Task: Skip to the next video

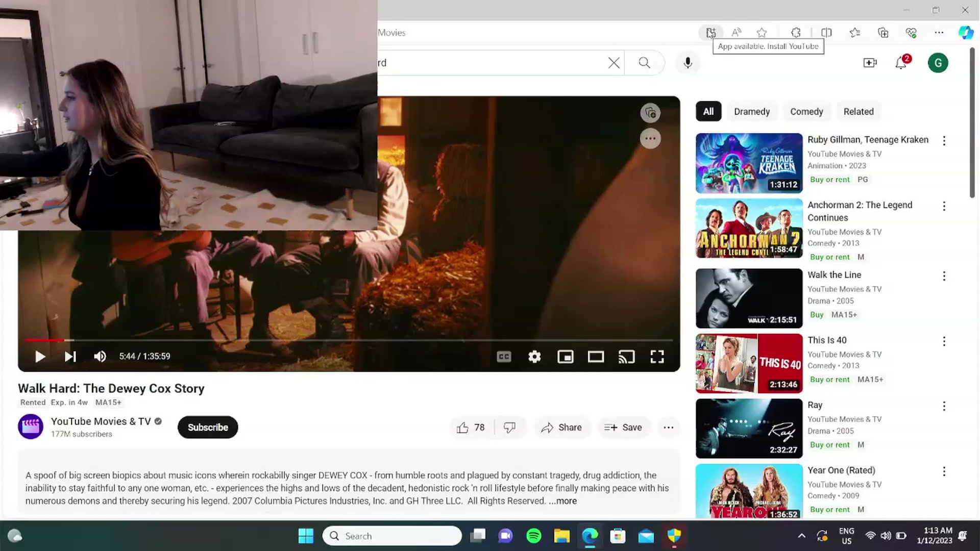Action: point(70,357)
